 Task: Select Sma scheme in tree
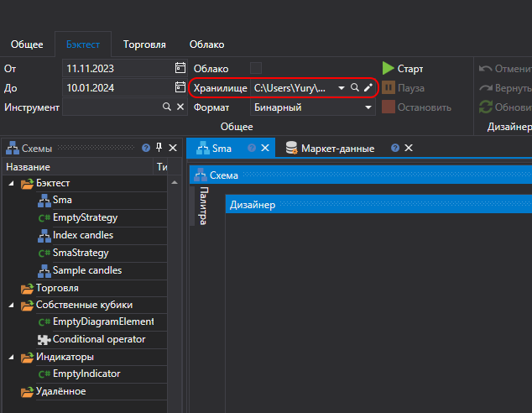tap(62, 200)
